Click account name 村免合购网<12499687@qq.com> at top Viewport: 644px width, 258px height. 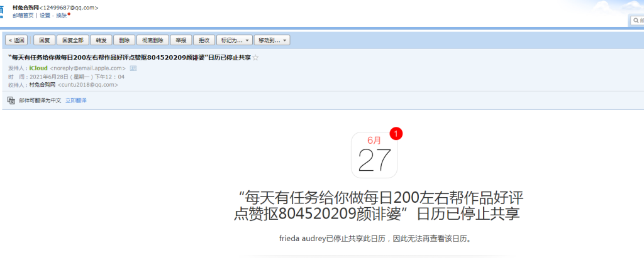tap(55, 8)
